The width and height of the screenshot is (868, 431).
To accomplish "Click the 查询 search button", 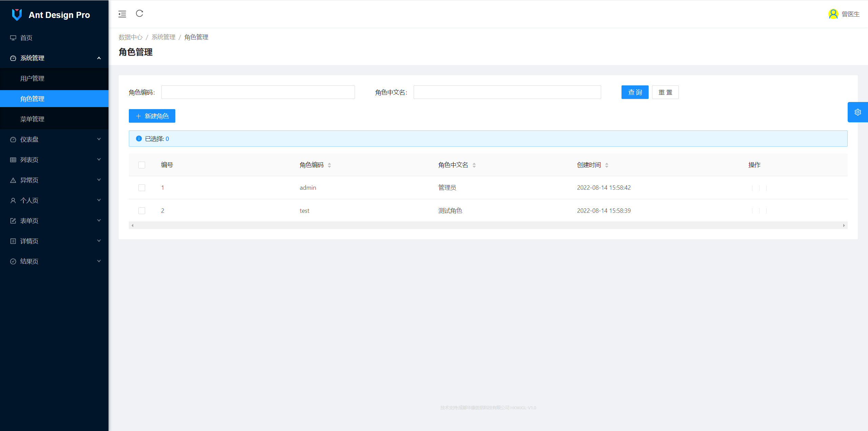I will (x=635, y=92).
